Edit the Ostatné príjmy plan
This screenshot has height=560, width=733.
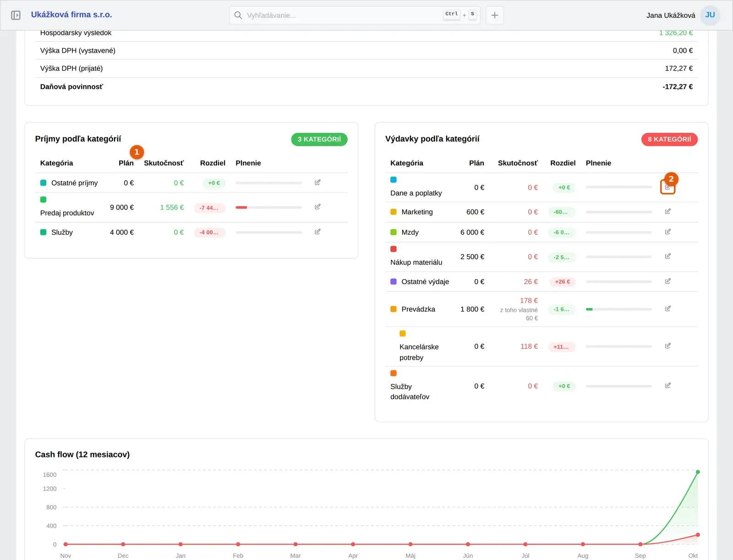317,182
